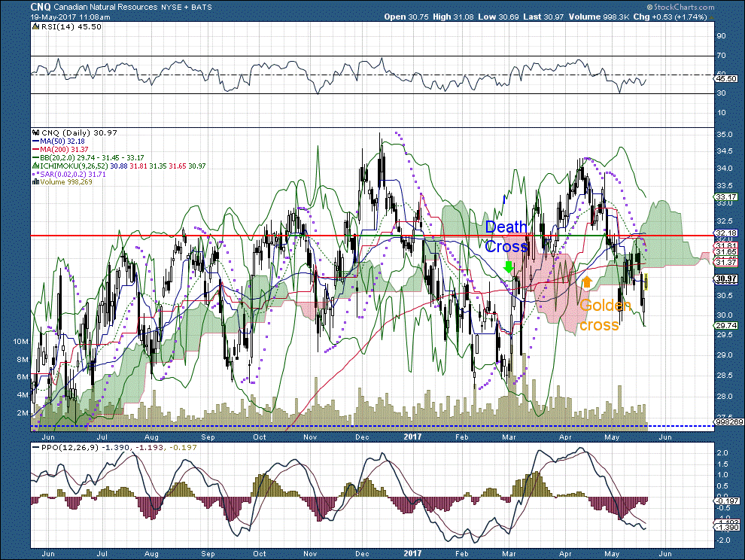Click the 998269 volume tag on axis

tap(729, 422)
